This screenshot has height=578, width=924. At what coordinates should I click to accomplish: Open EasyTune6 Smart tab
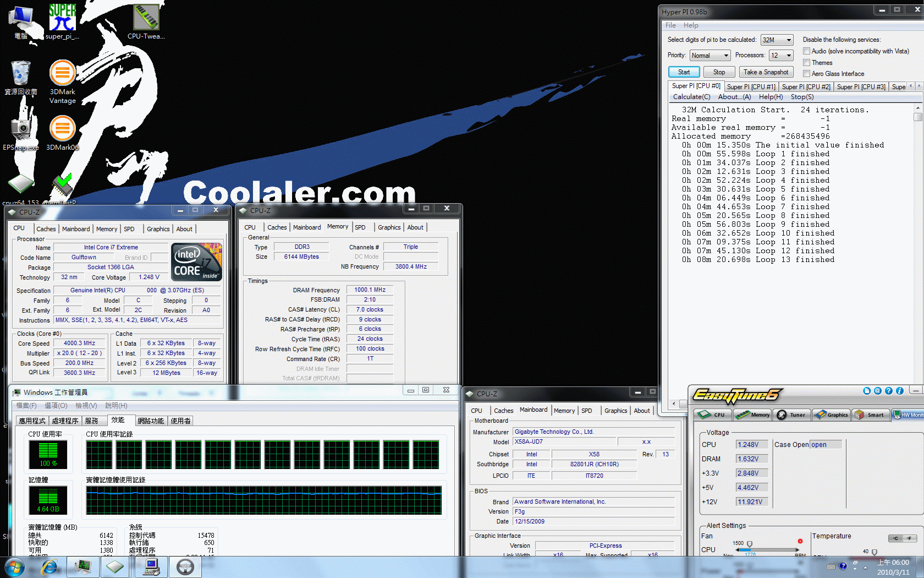tap(871, 415)
